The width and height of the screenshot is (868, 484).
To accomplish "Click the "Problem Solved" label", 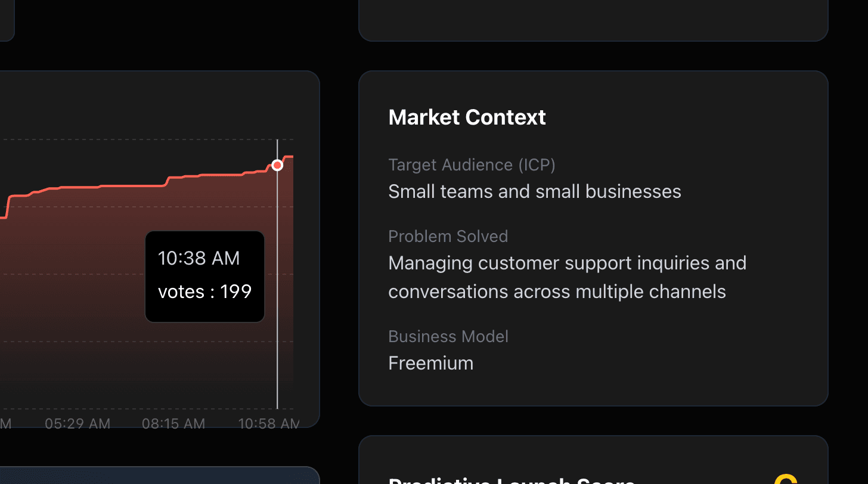I will (448, 236).
